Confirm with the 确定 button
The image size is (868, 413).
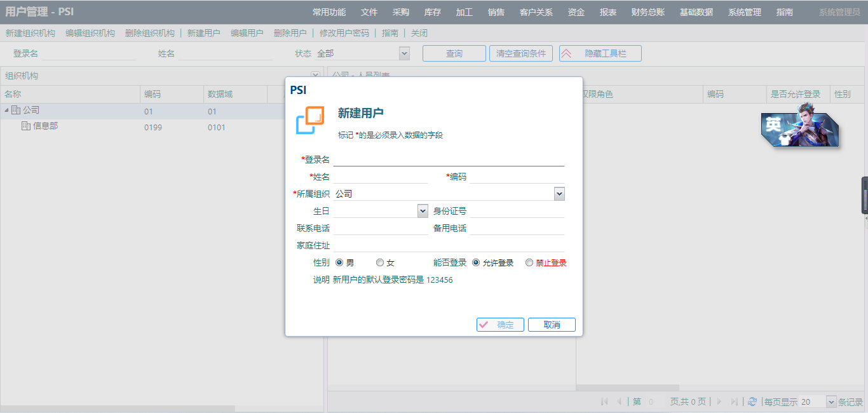(500, 325)
